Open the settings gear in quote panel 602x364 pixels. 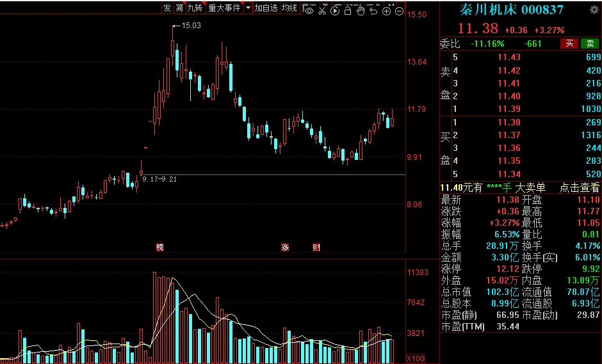593,10
